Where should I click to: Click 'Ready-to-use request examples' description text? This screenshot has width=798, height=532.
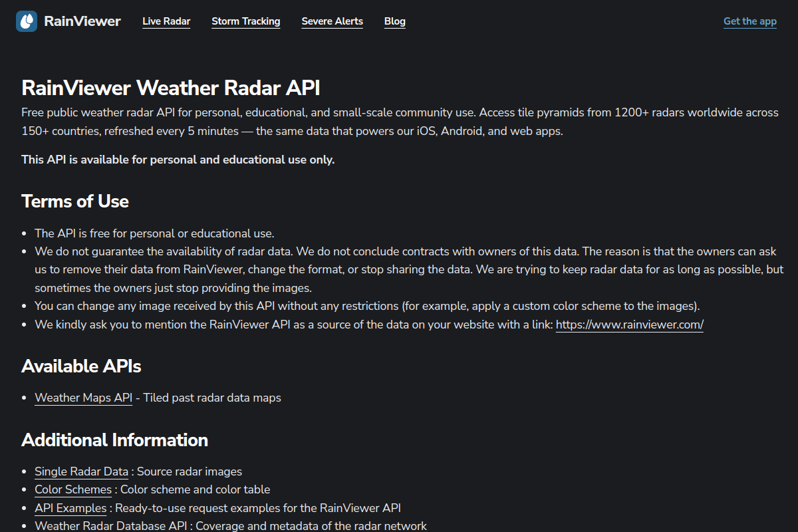(x=258, y=508)
